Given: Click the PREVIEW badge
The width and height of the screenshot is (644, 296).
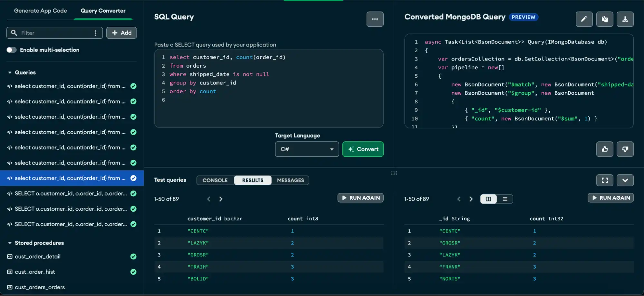Looking at the screenshot, I should tap(524, 17).
